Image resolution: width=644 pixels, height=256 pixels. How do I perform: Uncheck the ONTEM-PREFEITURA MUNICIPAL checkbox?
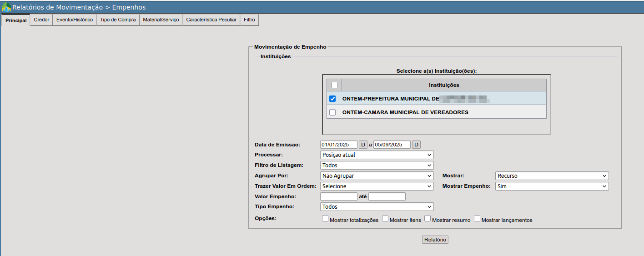[x=332, y=99]
